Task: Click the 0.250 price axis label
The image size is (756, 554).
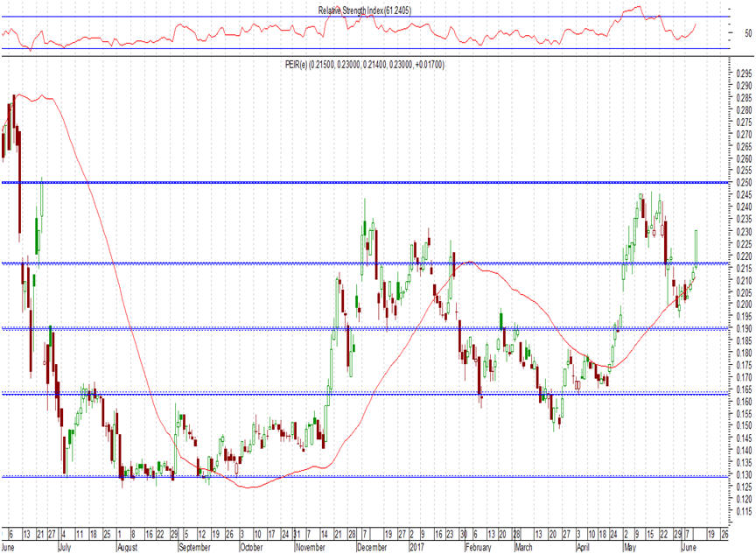Action: (x=744, y=183)
